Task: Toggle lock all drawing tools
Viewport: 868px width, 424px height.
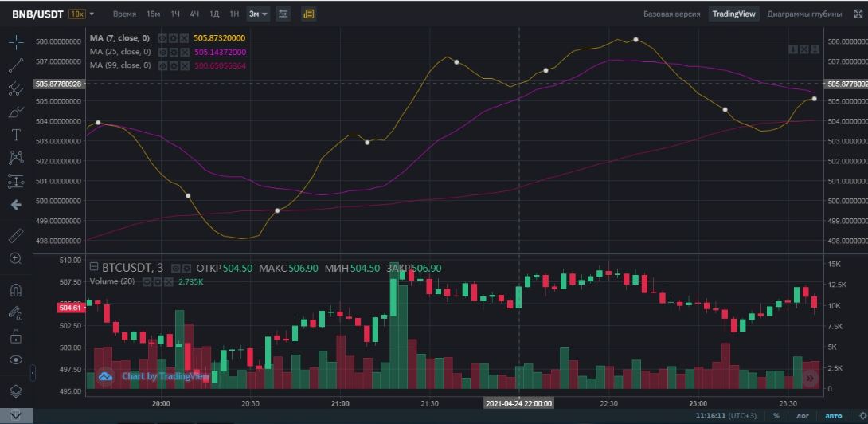Action: click(x=16, y=336)
